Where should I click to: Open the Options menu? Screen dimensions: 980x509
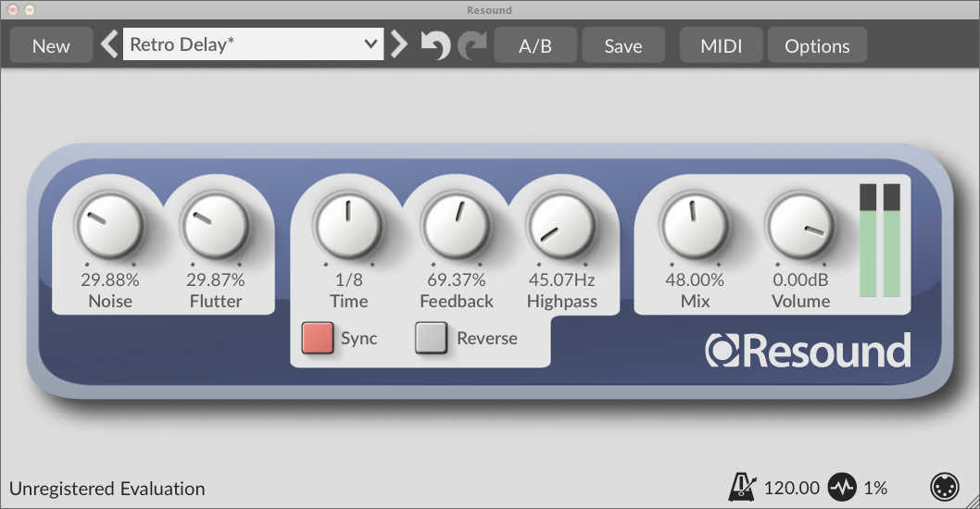pyautogui.click(x=817, y=45)
